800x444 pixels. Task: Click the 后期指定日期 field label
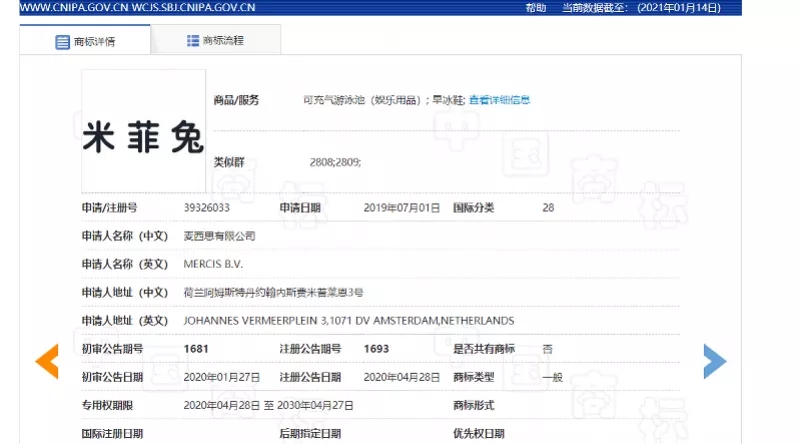tap(310, 434)
